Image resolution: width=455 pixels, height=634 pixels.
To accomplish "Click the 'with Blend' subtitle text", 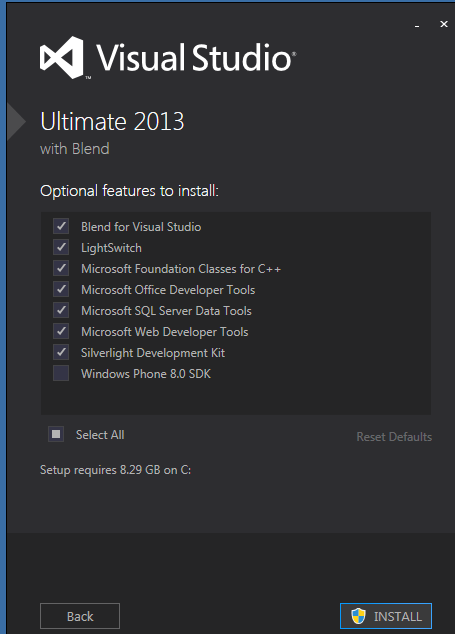I will 75,149.
